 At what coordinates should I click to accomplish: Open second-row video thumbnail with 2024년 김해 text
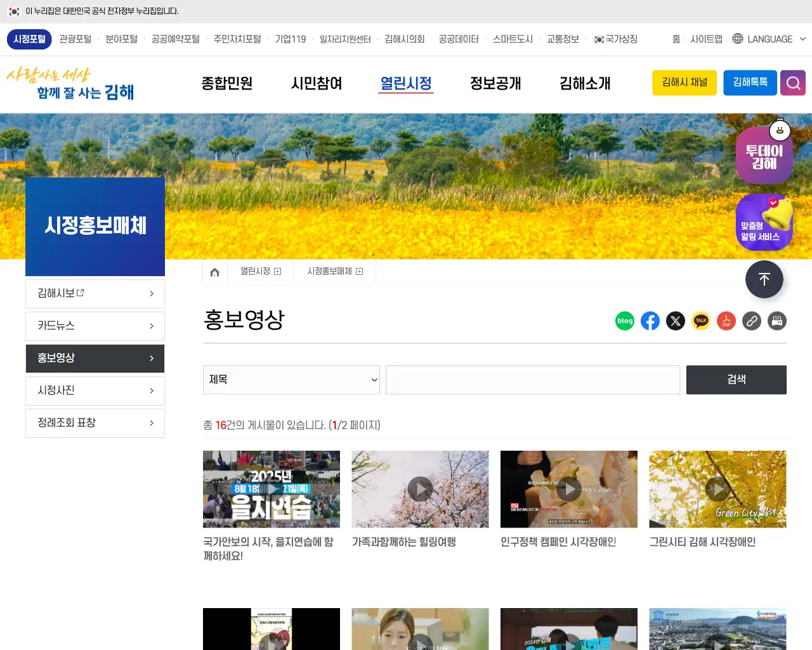point(569,629)
